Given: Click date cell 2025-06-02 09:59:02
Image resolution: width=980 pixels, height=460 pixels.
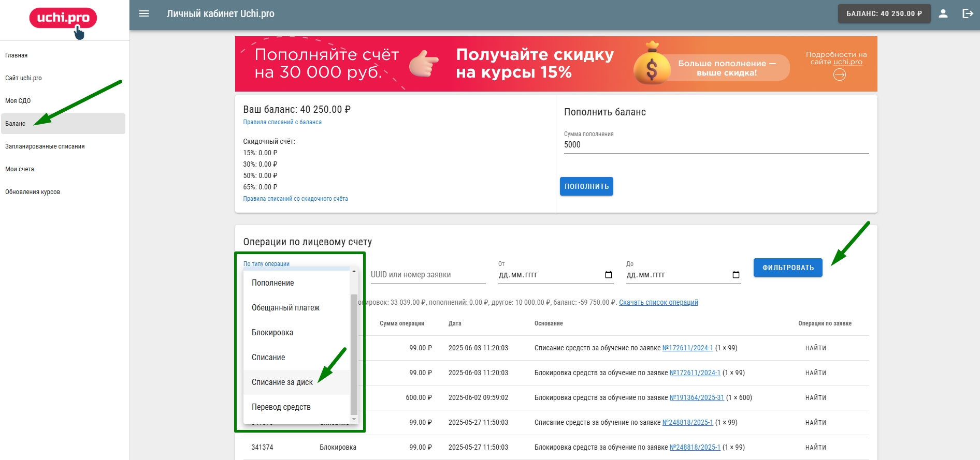Looking at the screenshot, I should tap(478, 398).
